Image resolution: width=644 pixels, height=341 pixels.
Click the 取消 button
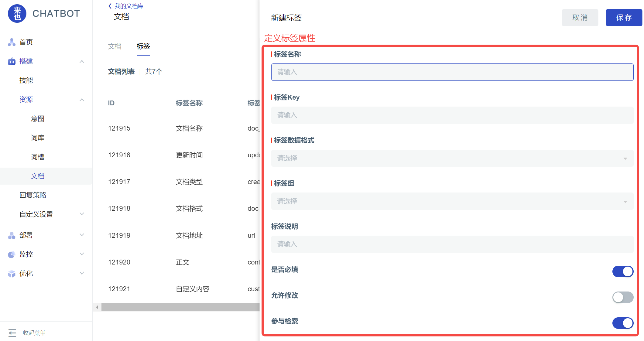(580, 18)
